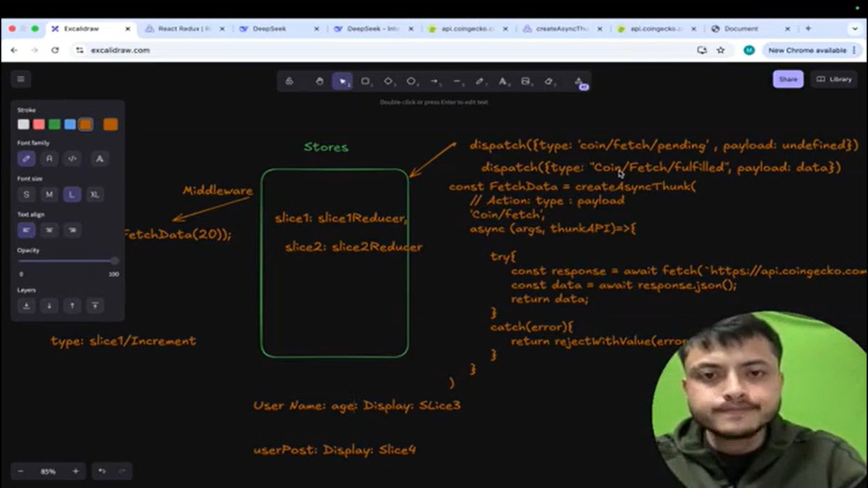Image resolution: width=868 pixels, height=488 pixels.
Task: Select the Rectangle tool
Action: tap(366, 81)
